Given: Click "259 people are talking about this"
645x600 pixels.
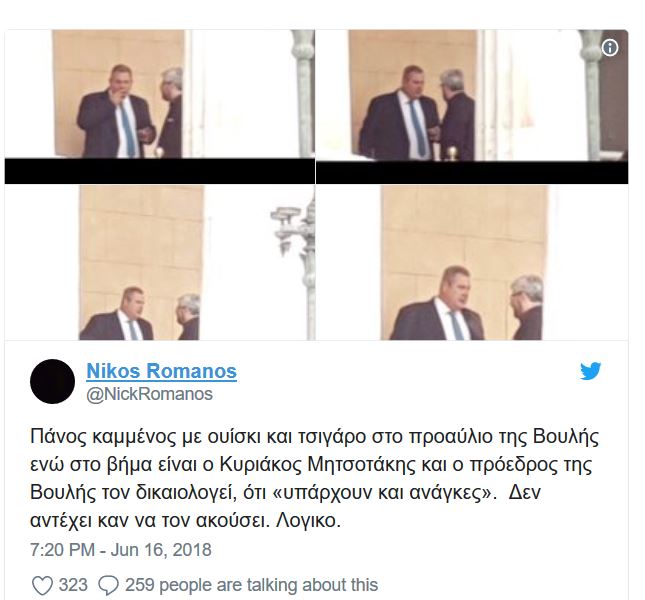Looking at the screenshot, I should coord(251,585).
